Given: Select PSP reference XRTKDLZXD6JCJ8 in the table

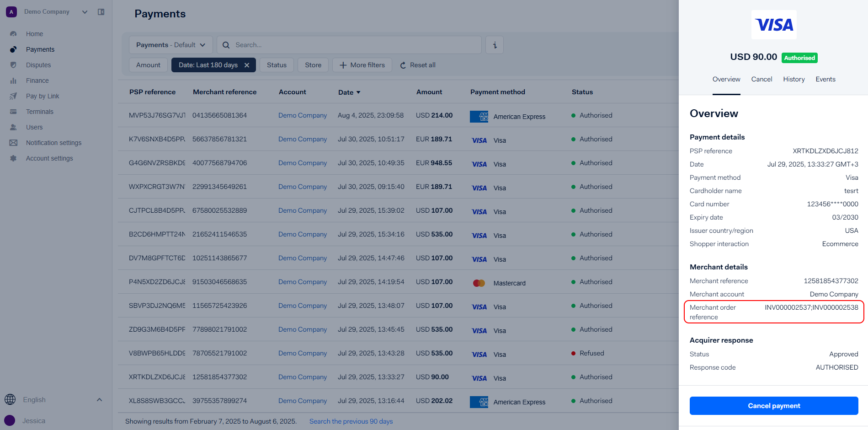Looking at the screenshot, I should pyautogui.click(x=157, y=377).
